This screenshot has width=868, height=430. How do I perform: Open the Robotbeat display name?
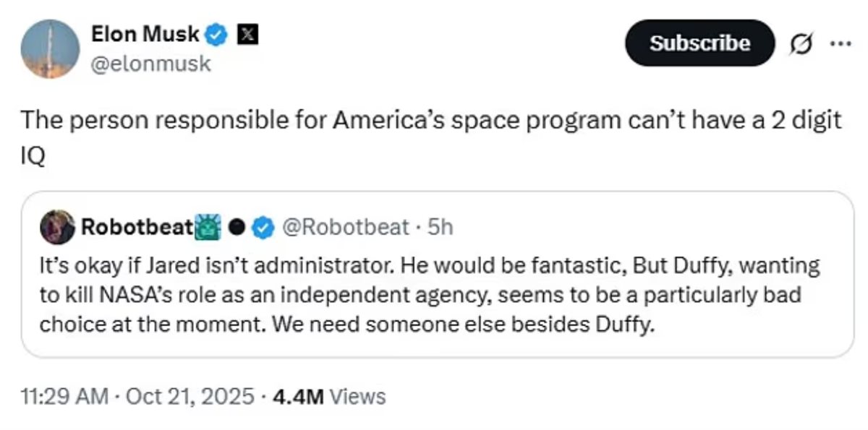click(136, 228)
